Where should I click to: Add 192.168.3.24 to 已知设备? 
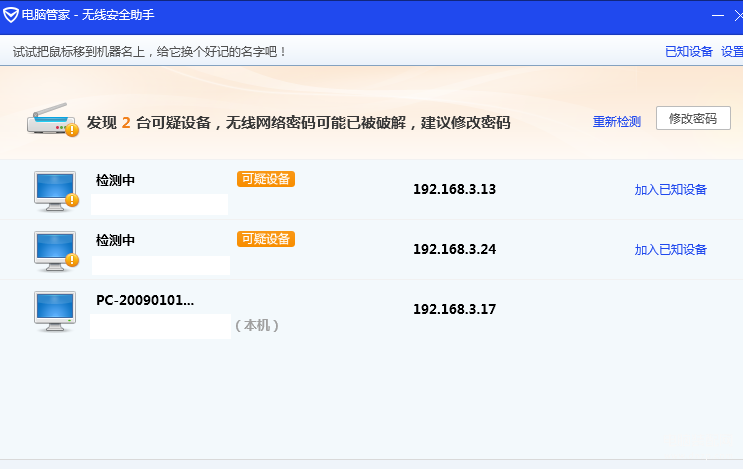(x=671, y=250)
